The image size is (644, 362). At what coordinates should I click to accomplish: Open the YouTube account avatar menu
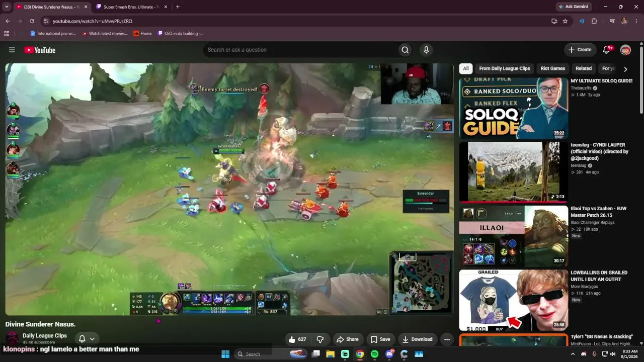(625, 50)
